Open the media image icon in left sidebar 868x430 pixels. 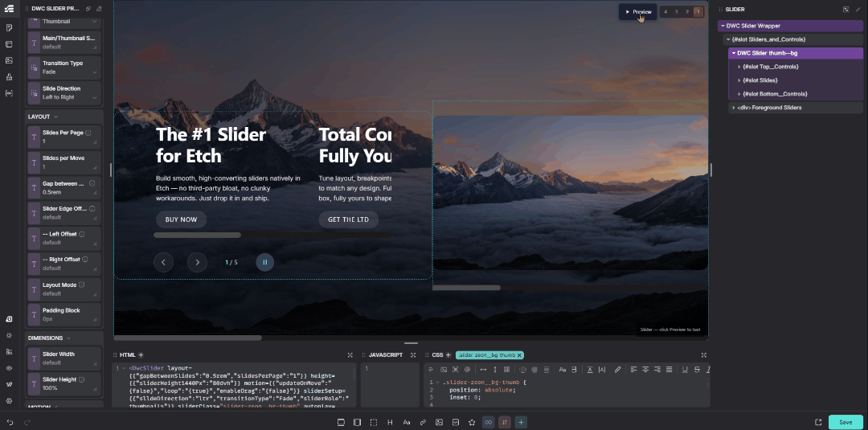(9, 60)
